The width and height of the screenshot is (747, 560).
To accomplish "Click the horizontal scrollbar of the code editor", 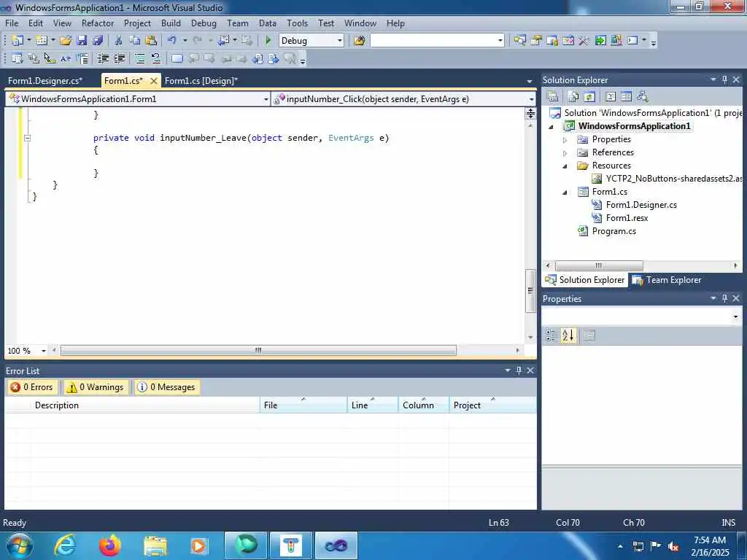I will [258, 351].
